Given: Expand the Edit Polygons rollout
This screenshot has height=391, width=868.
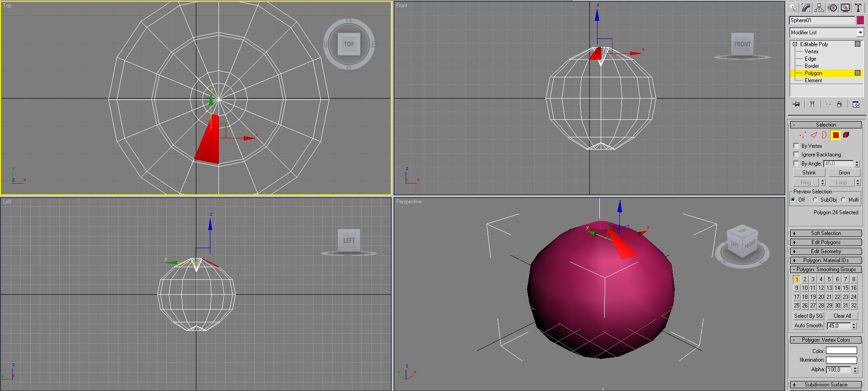Looking at the screenshot, I should (825, 242).
